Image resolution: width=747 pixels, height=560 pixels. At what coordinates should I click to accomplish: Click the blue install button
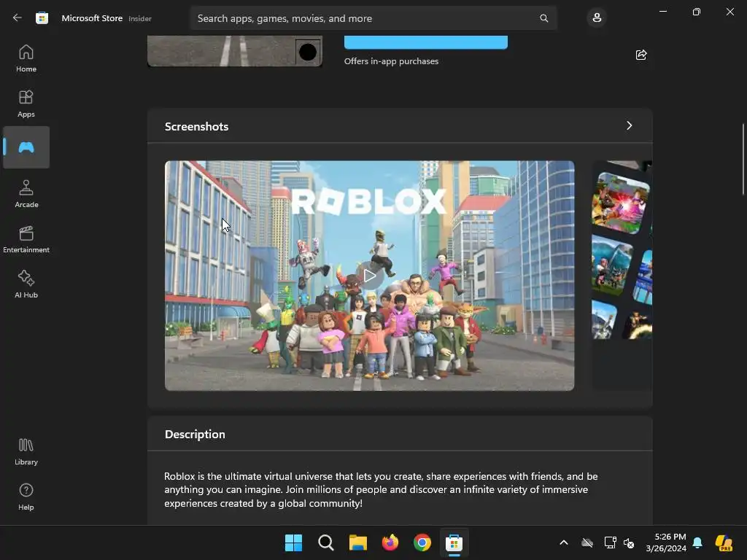(426, 42)
